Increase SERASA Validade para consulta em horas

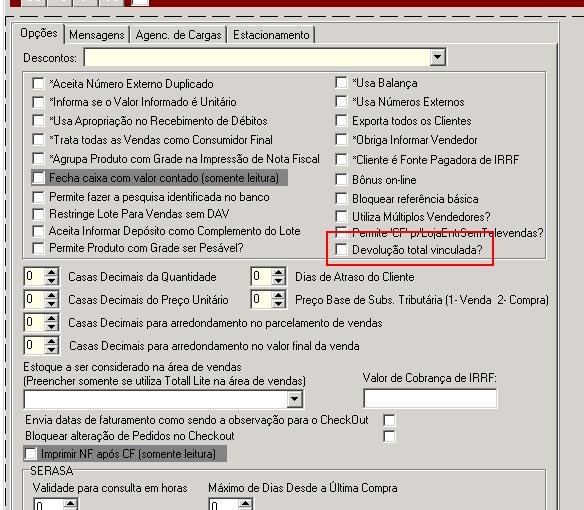(70, 504)
